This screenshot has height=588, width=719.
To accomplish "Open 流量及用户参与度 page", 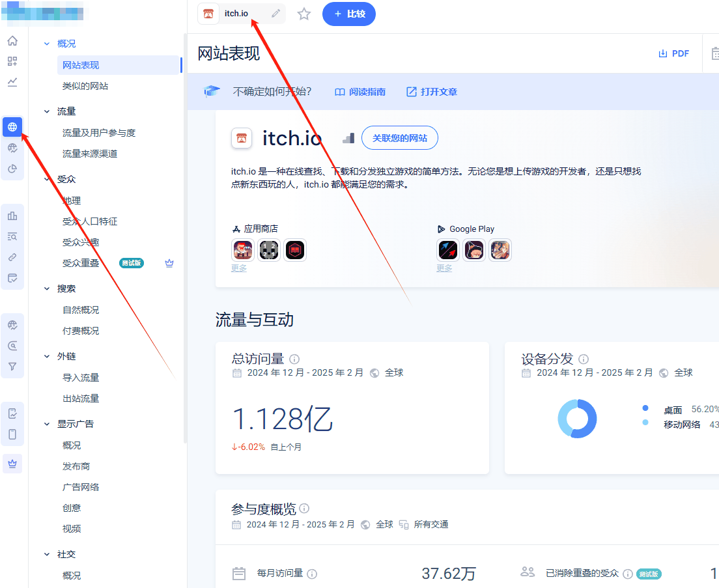I will click(x=99, y=133).
